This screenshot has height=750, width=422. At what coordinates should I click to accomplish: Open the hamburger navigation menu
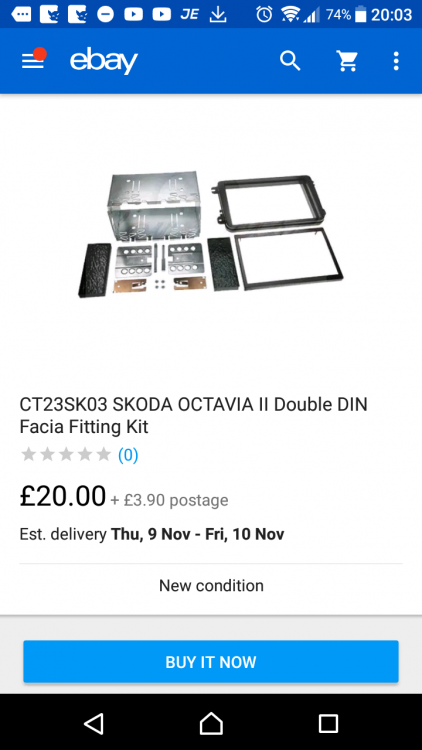[x=33, y=61]
